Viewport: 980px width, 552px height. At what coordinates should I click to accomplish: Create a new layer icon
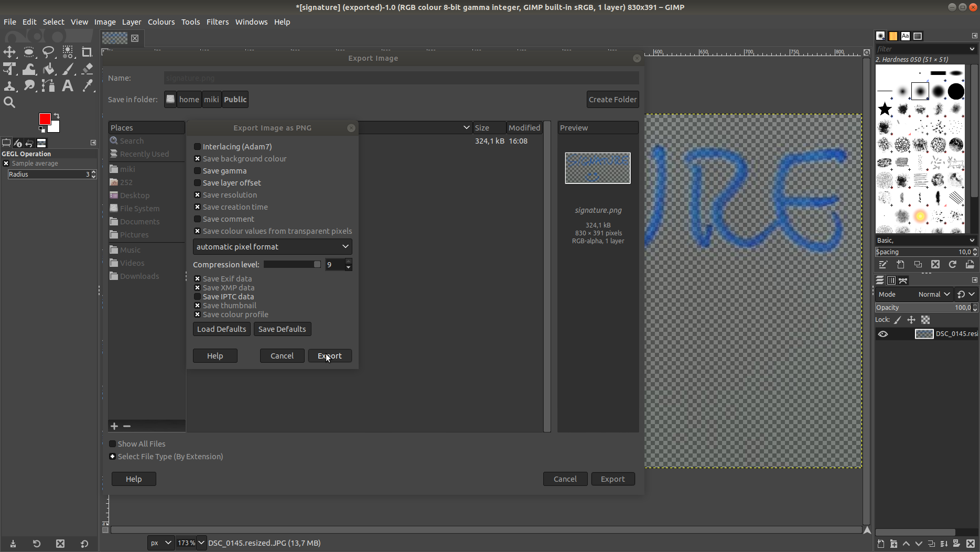tap(881, 544)
